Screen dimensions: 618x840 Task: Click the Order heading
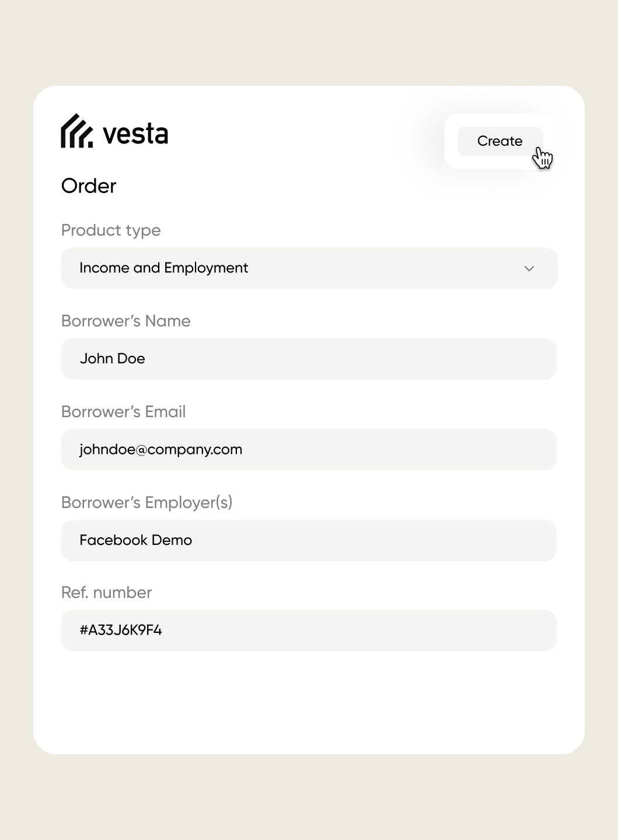pyautogui.click(x=89, y=186)
